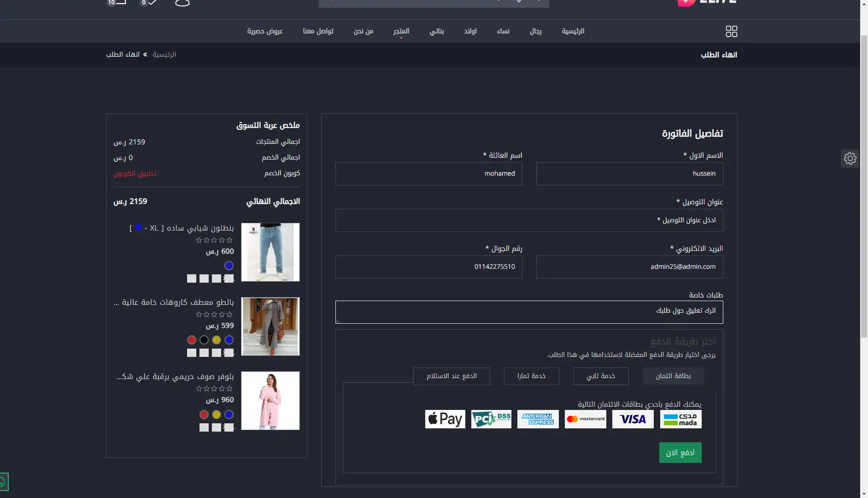This screenshot has width=868, height=498.
Task: Click the Apple Pay logo
Action: point(445,419)
